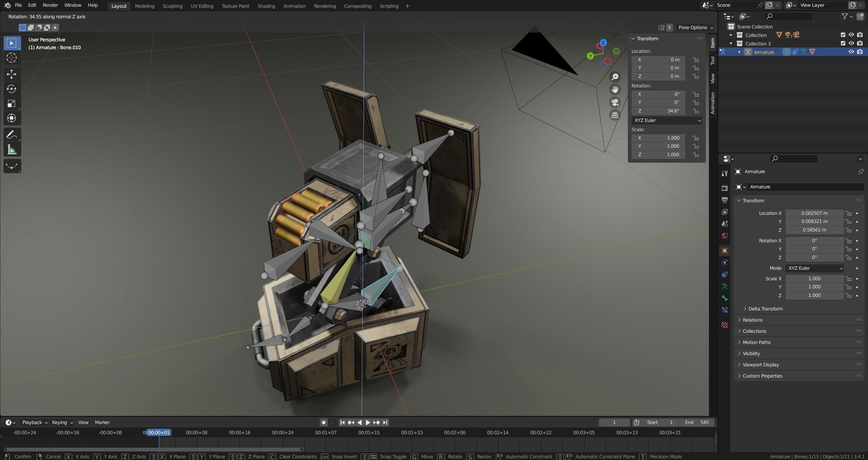Open the Playback dropdown in timeline

34,422
